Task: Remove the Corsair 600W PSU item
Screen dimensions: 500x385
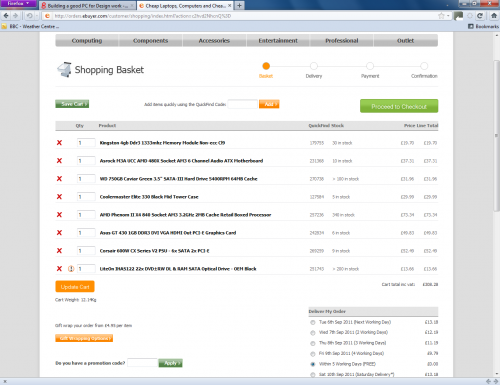Action: pos(59,251)
